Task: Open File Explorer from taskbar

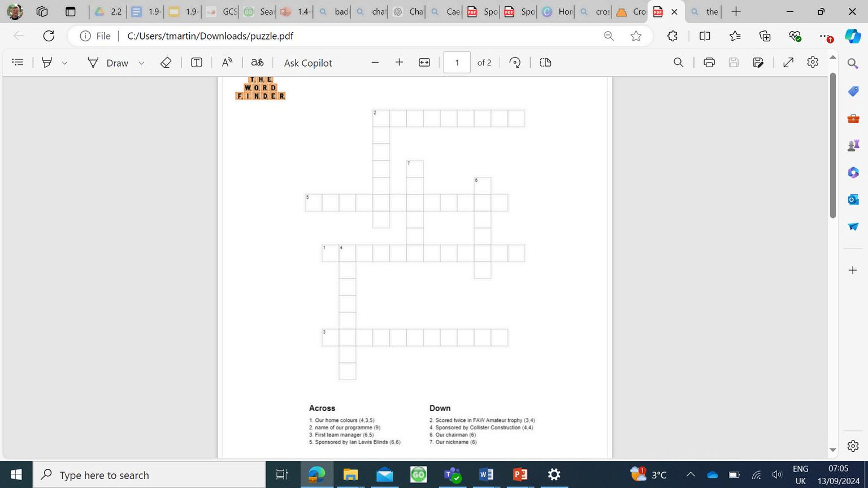Action: point(350,474)
